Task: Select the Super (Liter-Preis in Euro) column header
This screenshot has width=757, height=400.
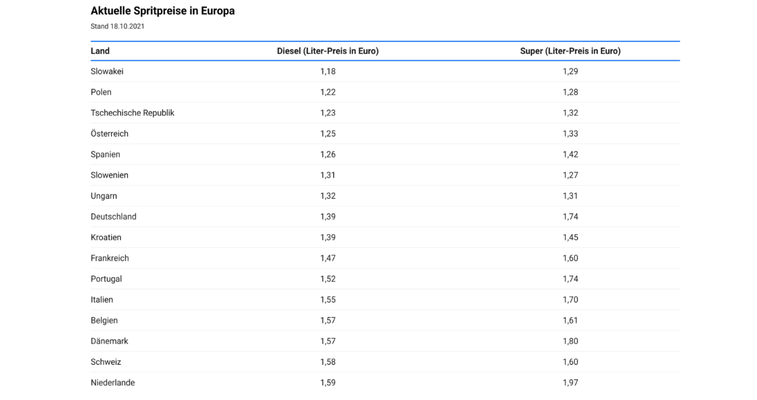Action: [570, 51]
